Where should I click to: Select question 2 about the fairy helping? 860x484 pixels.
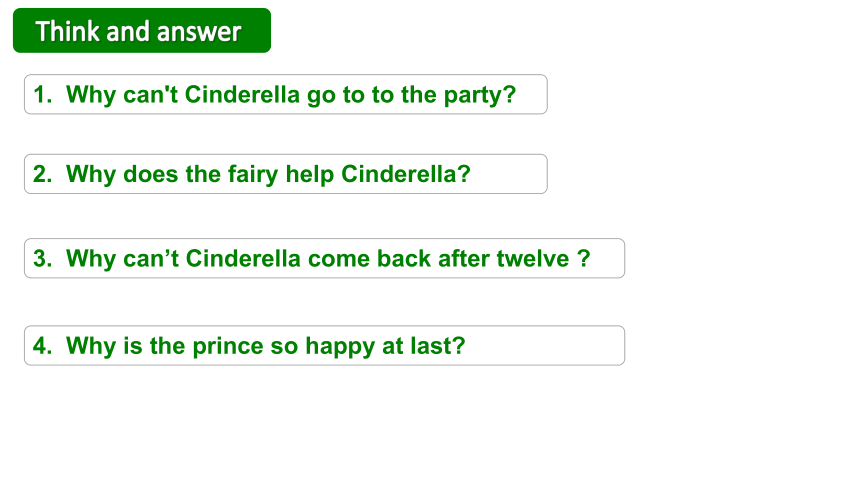tap(286, 174)
